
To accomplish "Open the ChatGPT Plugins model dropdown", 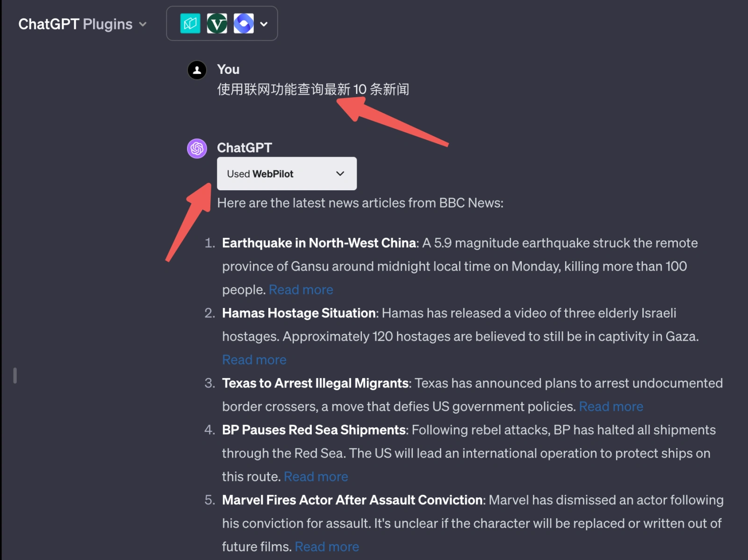I will (x=82, y=24).
